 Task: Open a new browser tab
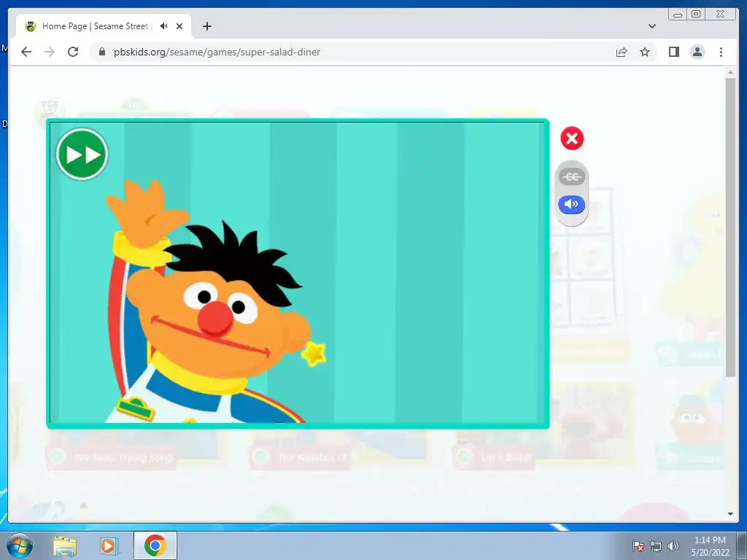tap(206, 26)
